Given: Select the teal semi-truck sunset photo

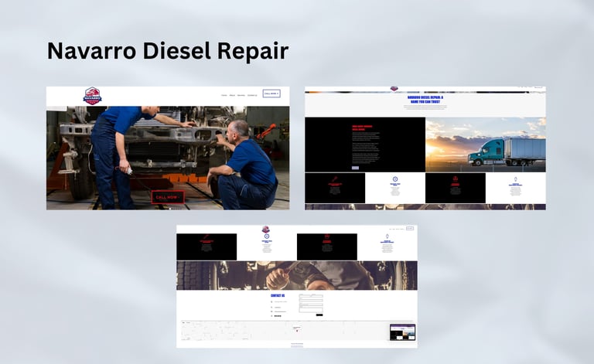Looking at the screenshot, I should coord(486,145).
